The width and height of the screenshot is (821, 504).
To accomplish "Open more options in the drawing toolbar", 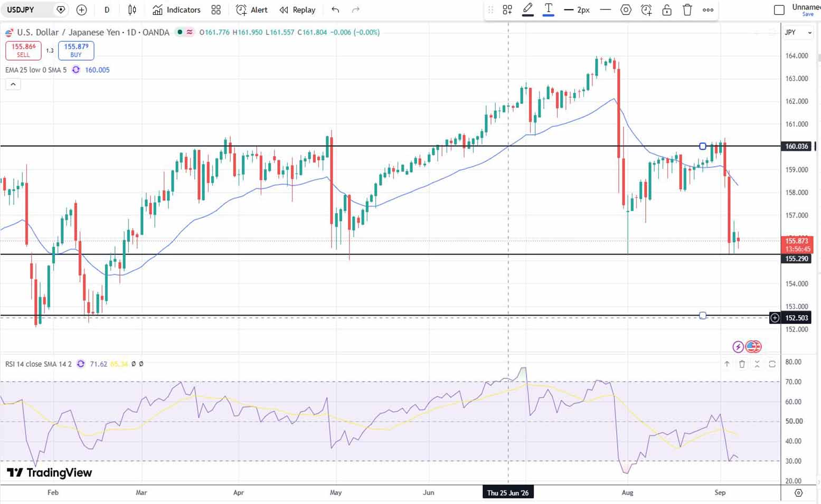I will [x=708, y=9].
